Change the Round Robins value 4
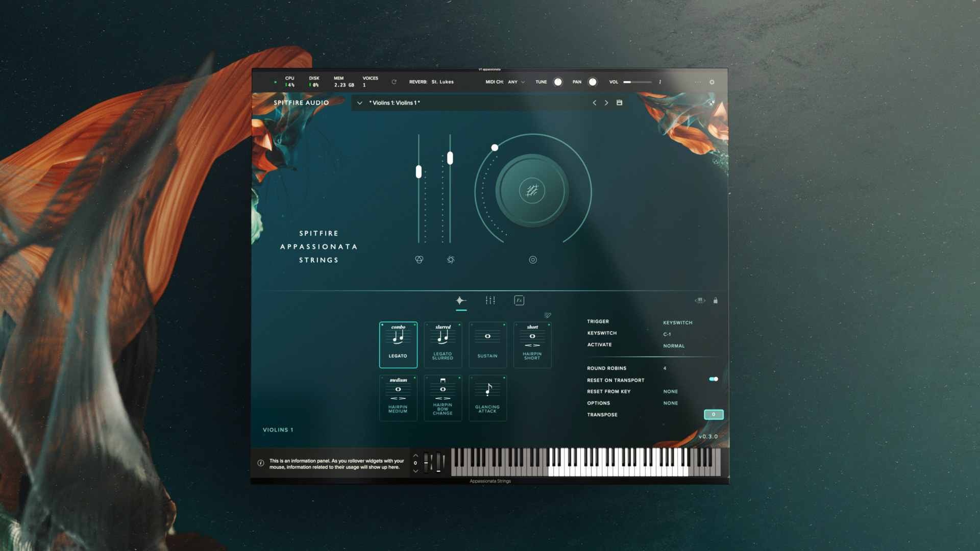 click(x=665, y=368)
